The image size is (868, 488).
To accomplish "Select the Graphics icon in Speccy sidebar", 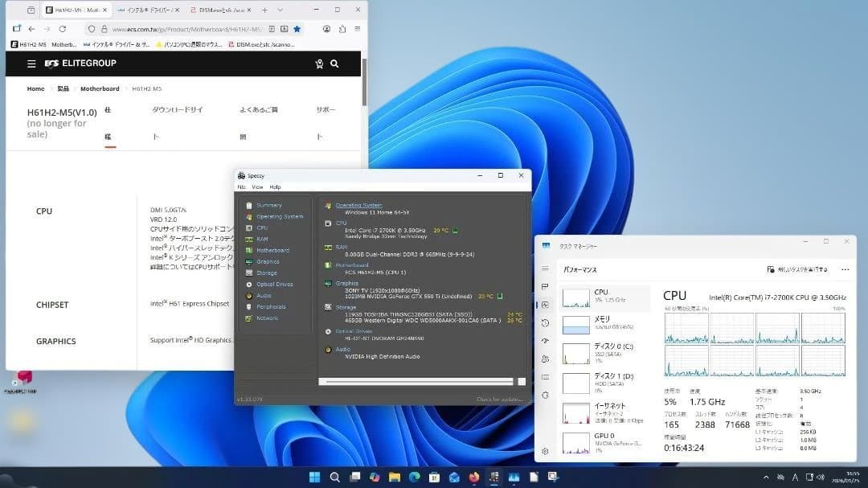I will coord(265,261).
